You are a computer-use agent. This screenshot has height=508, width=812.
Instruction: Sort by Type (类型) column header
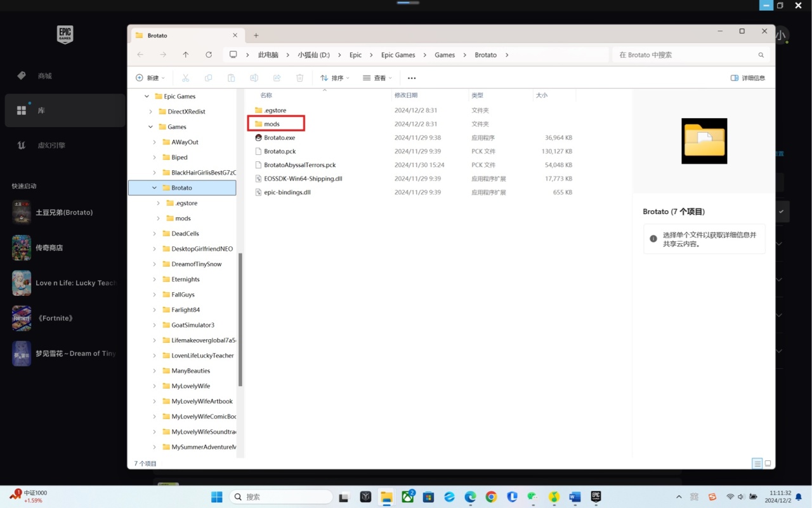(477, 95)
